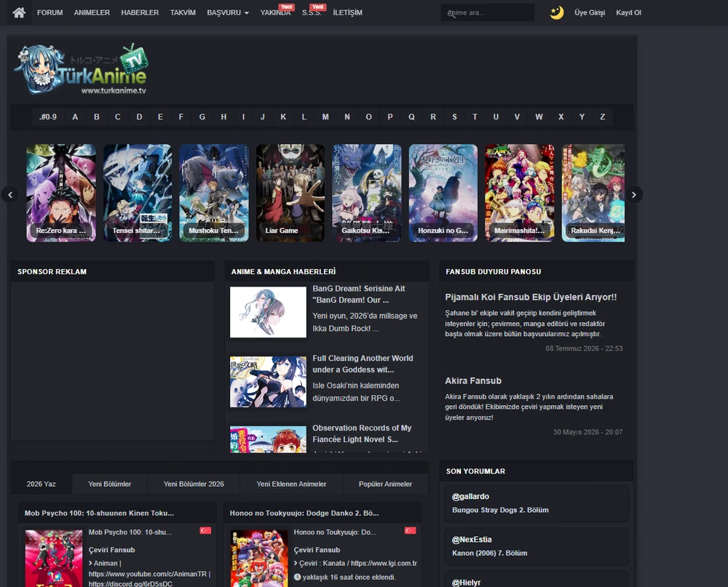728x587 pixels.
Task: Filter anime by letter M
Action: coord(325,117)
